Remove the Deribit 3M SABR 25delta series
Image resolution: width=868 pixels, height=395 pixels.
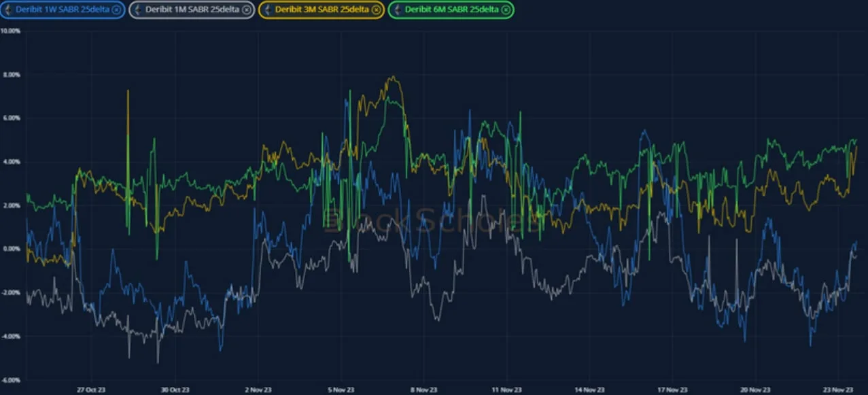(375, 10)
